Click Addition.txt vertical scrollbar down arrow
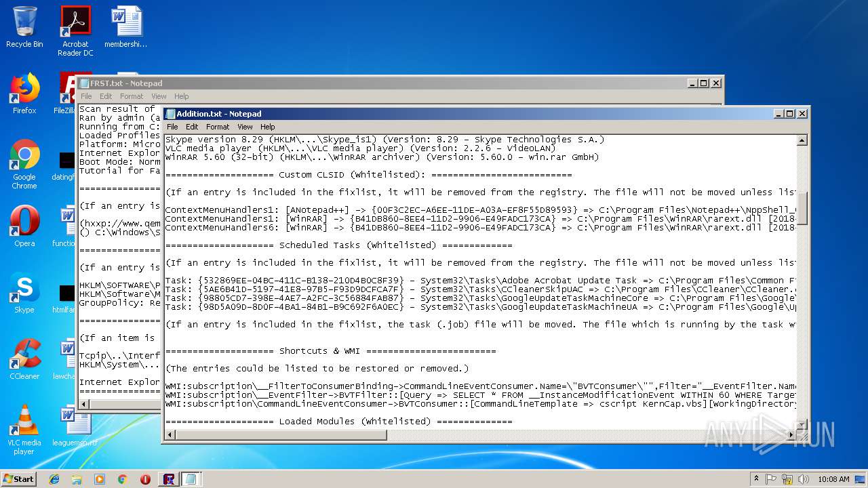This screenshot has height=488, width=868. click(802, 425)
